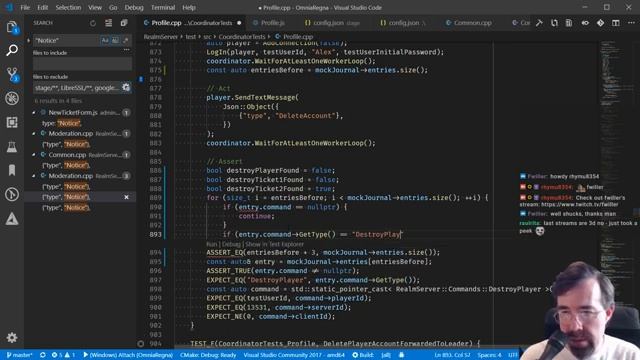Collapse the Moderation.cpp group with three matches
This screenshot has height=360, width=640.
34,176
